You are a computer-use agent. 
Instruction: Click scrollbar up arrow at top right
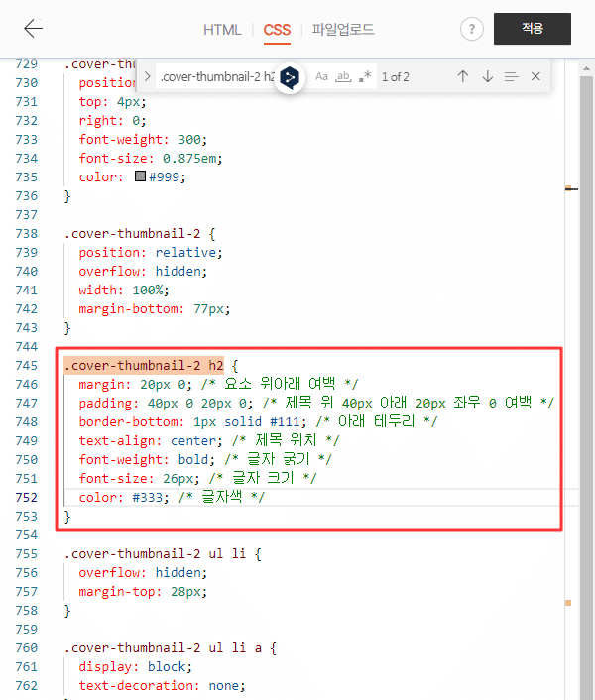(586, 68)
